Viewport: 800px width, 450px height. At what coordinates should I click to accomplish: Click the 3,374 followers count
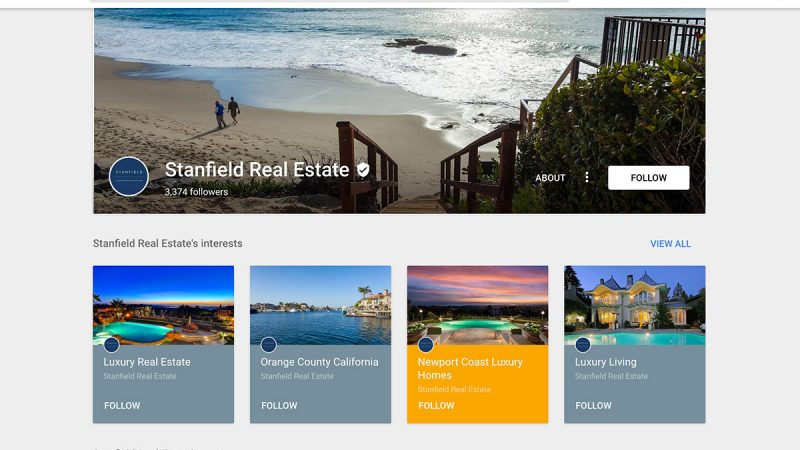(196, 192)
